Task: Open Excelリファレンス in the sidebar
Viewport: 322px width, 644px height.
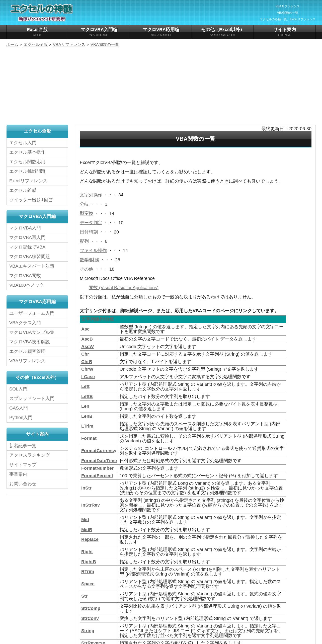Action: pos(37,181)
